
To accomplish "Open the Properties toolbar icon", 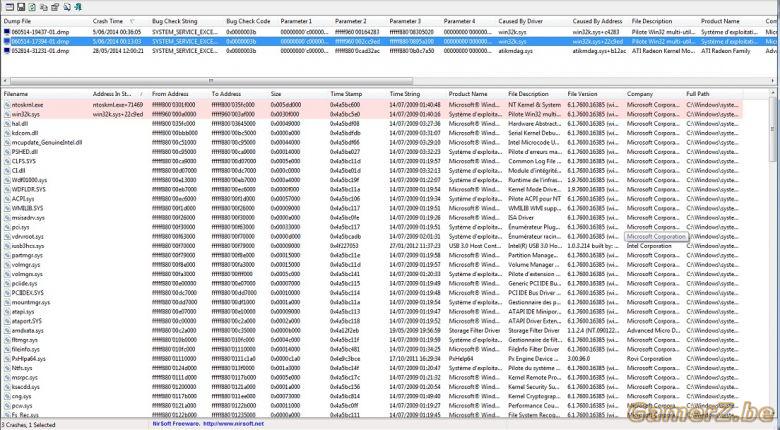I will coord(55,7).
